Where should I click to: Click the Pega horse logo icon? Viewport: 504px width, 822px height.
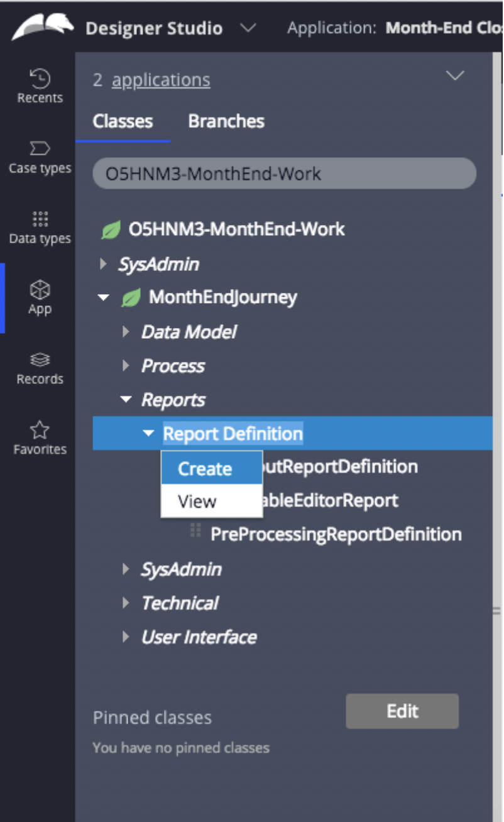pos(42,26)
